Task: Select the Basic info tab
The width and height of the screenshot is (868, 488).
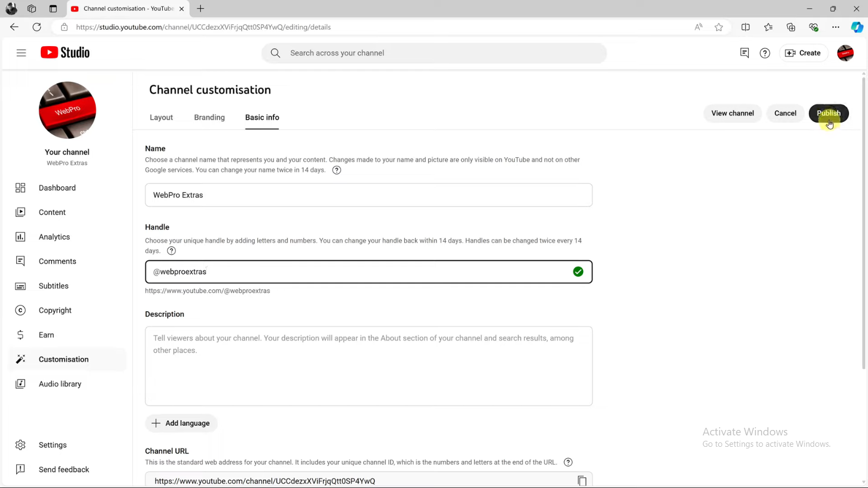Action: [x=262, y=118]
